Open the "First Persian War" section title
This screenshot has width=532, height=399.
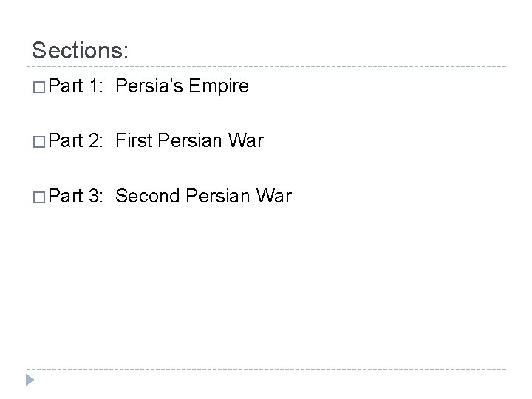[190, 141]
